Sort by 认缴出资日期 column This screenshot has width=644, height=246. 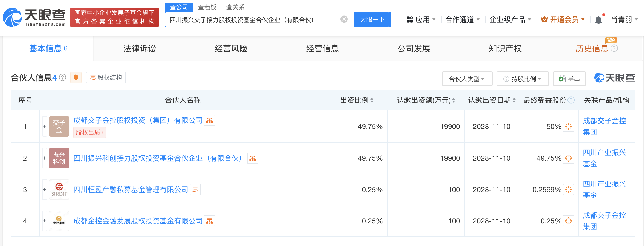(514, 100)
